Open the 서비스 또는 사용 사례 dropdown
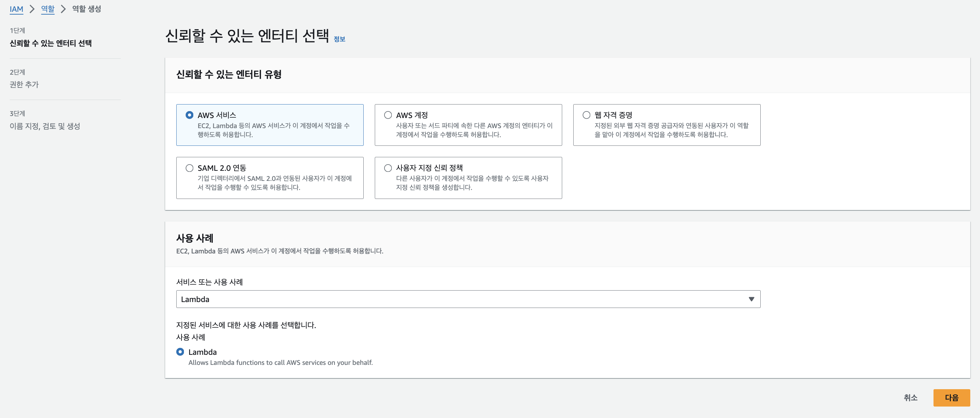The height and width of the screenshot is (418, 980). [x=468, y=299]
